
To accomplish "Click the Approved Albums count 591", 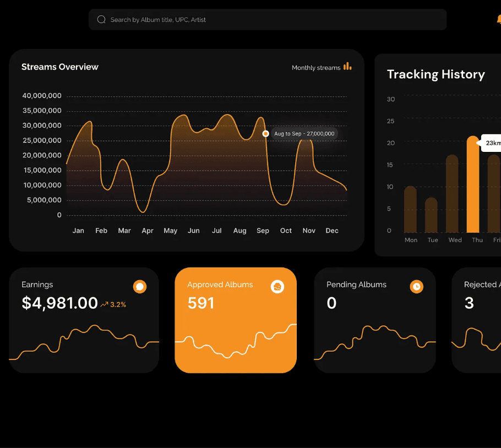I will coord(200,303).
